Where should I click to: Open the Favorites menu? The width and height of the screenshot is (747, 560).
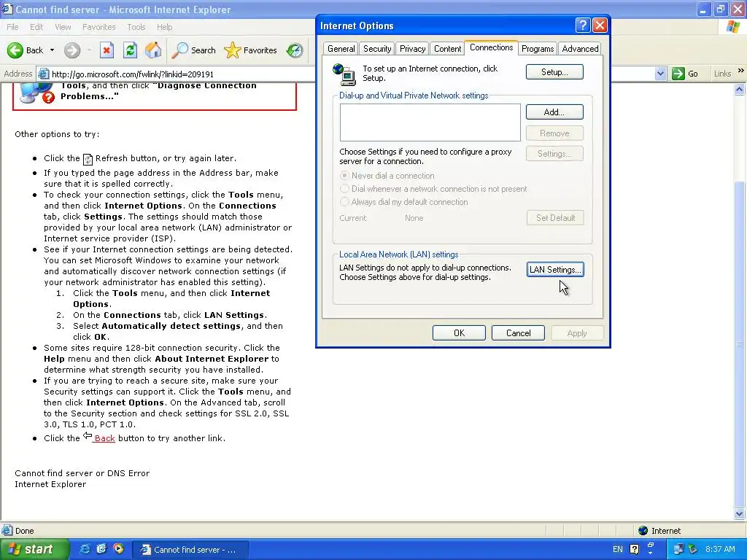(98, 27)
